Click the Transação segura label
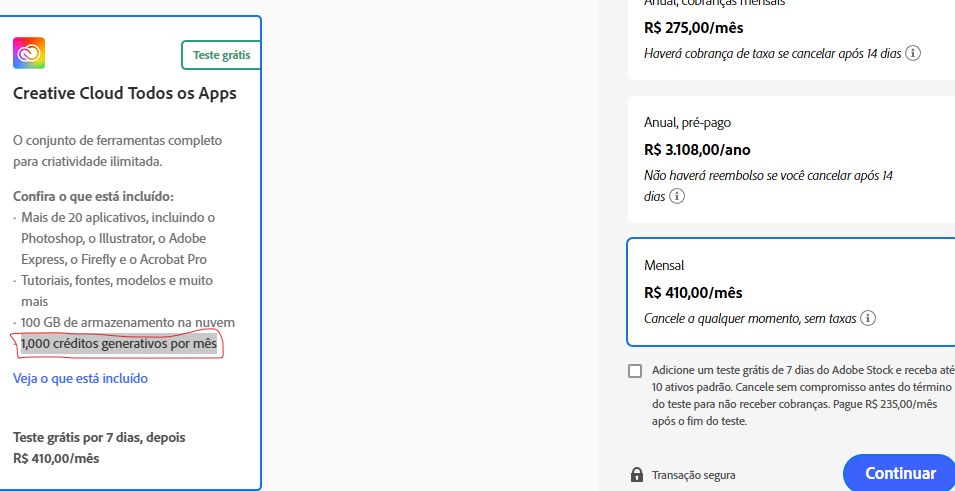 coord(694,475)
